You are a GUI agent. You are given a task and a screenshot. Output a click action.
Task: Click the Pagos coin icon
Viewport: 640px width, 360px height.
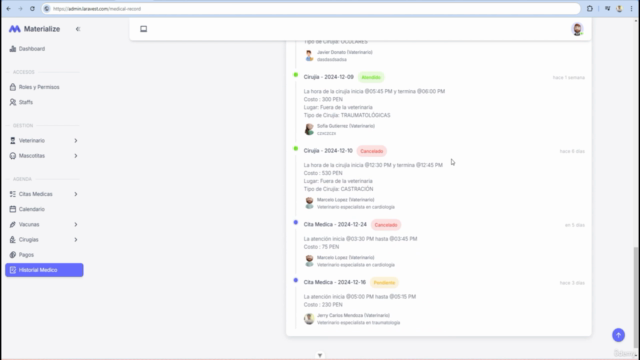13,255
